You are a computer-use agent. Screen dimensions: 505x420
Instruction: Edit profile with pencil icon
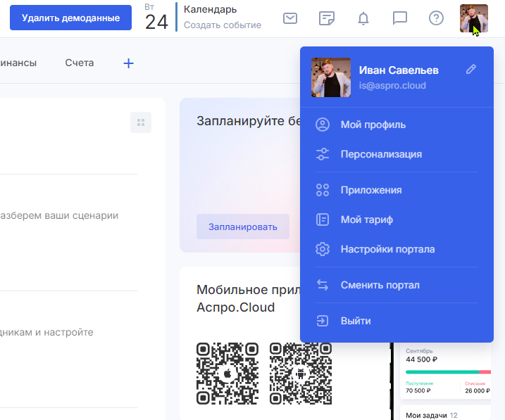coord(471,69)
